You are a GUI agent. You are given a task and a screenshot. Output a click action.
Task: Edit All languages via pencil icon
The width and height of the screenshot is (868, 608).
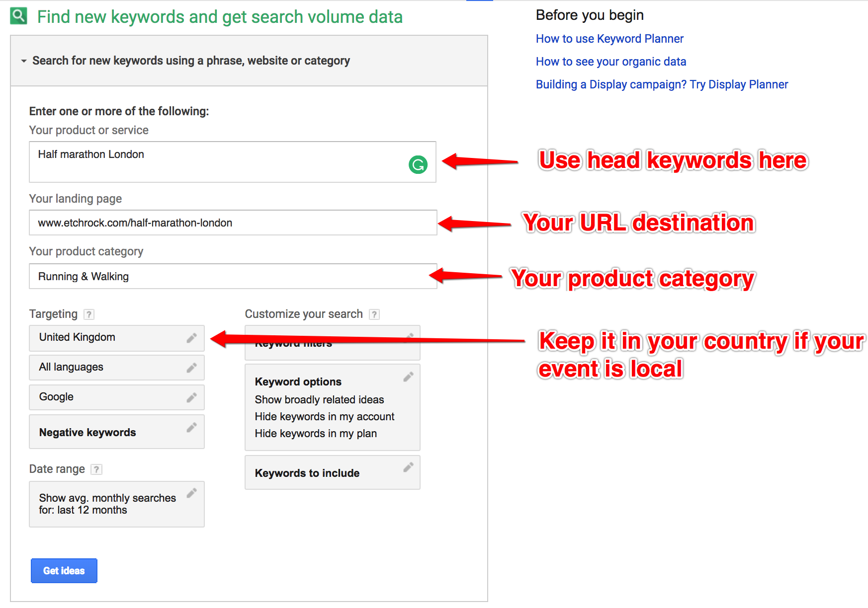pyautogui.click(x=191, y=368)
